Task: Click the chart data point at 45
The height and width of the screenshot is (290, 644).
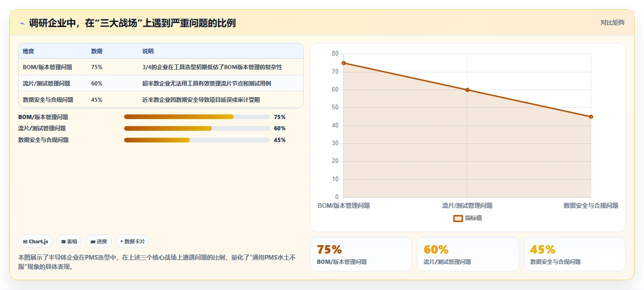Action: (591, 117)
